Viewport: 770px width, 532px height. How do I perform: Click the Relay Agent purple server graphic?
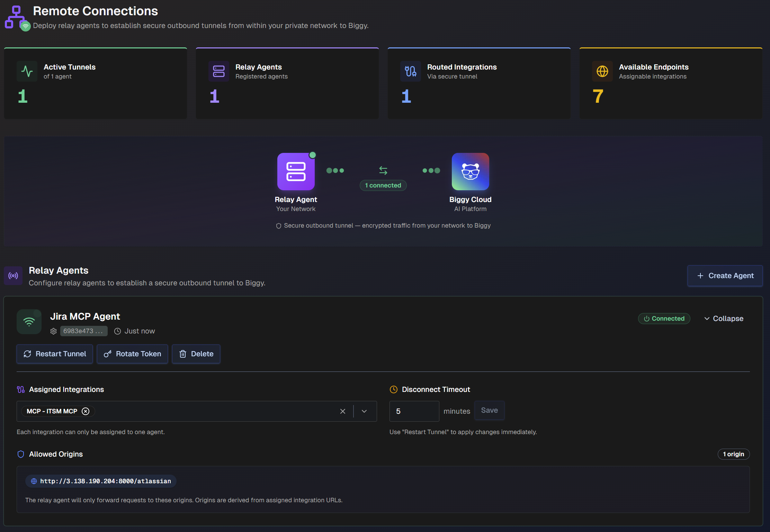point(296,171)
